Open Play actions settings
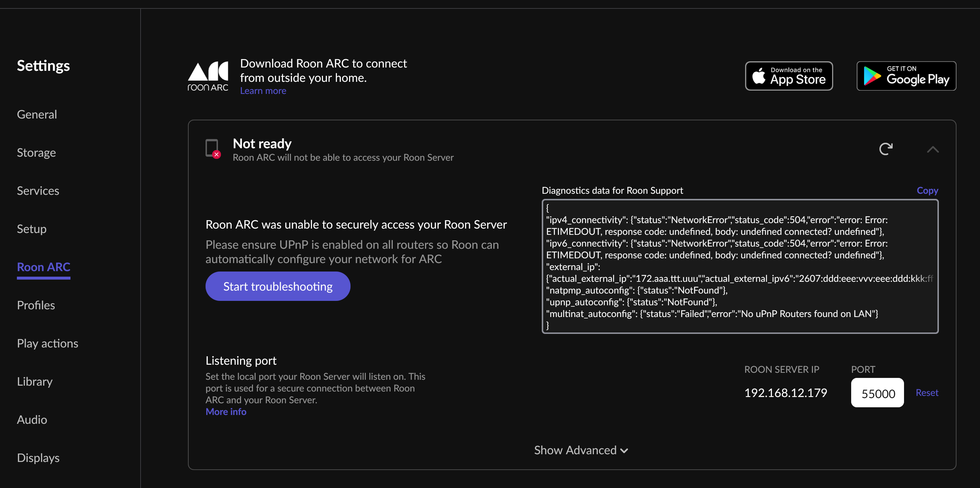 pos(48,343)
